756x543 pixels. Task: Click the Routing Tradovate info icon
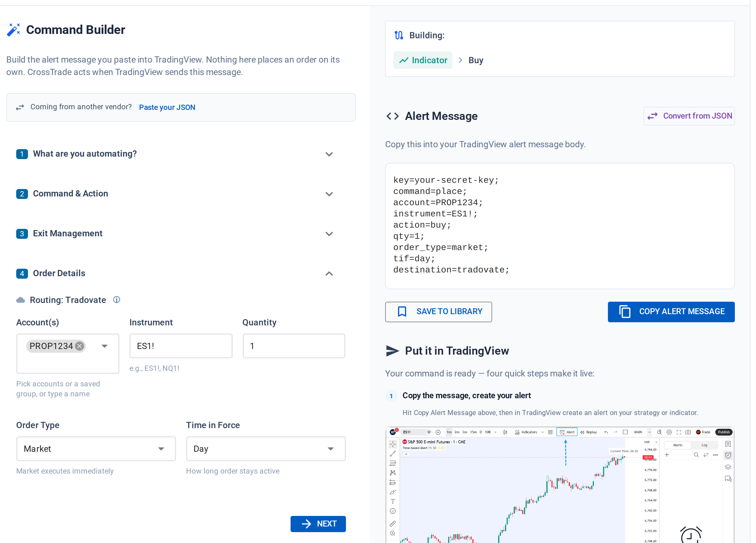[x=117, y=300]
